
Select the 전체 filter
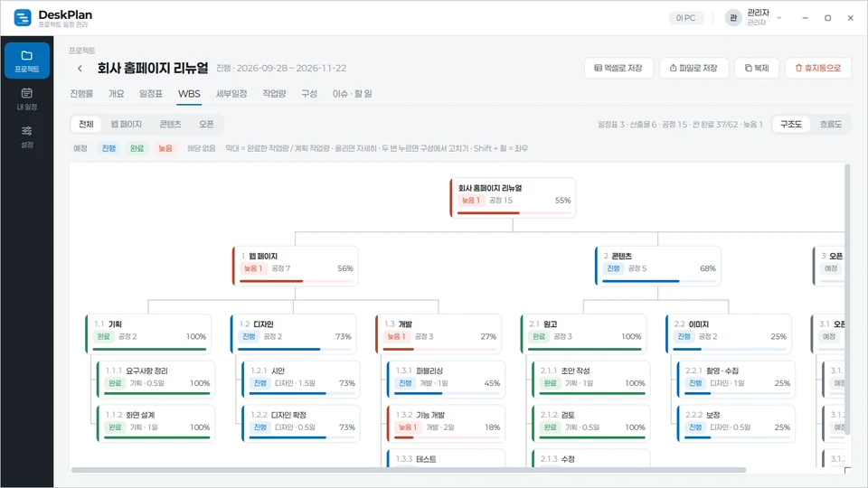tap(87, 124)
